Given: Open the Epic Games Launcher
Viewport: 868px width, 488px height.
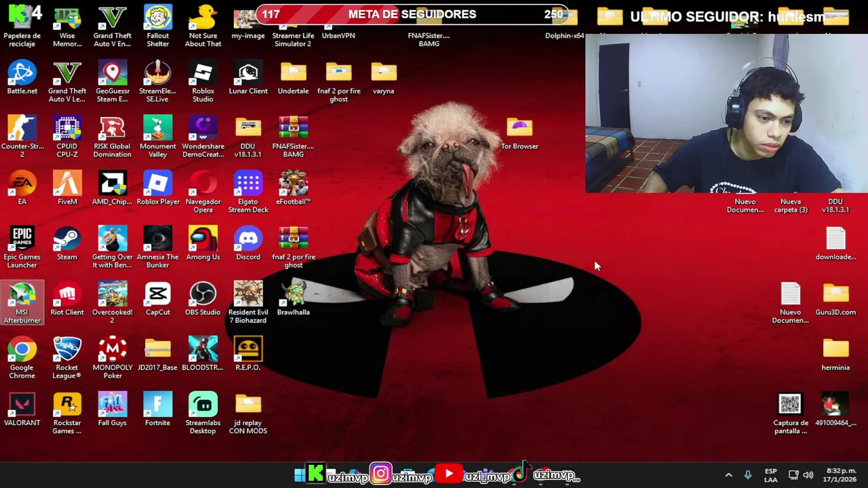Looking at the screenshot, I should (22, 247).
